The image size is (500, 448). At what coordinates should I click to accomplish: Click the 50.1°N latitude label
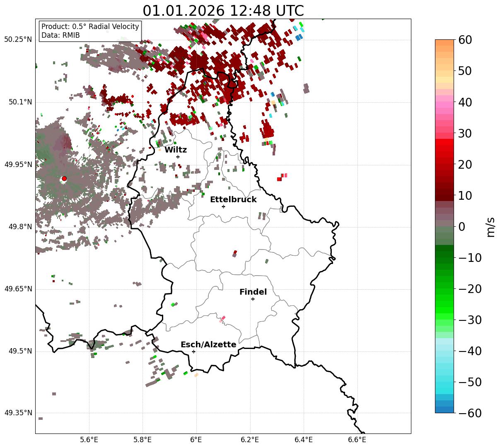(x=20, y=102)
